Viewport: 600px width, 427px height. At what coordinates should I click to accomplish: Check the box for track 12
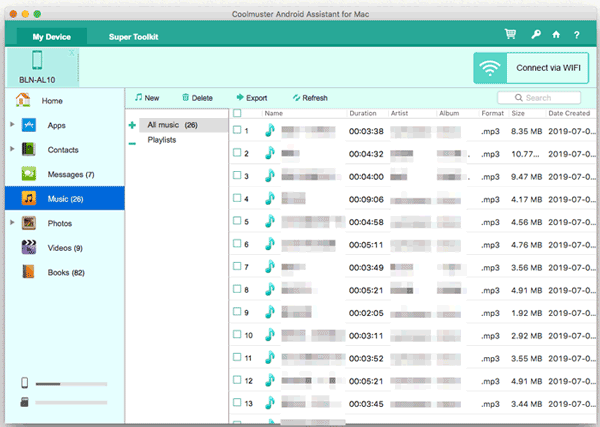[237, 380]
